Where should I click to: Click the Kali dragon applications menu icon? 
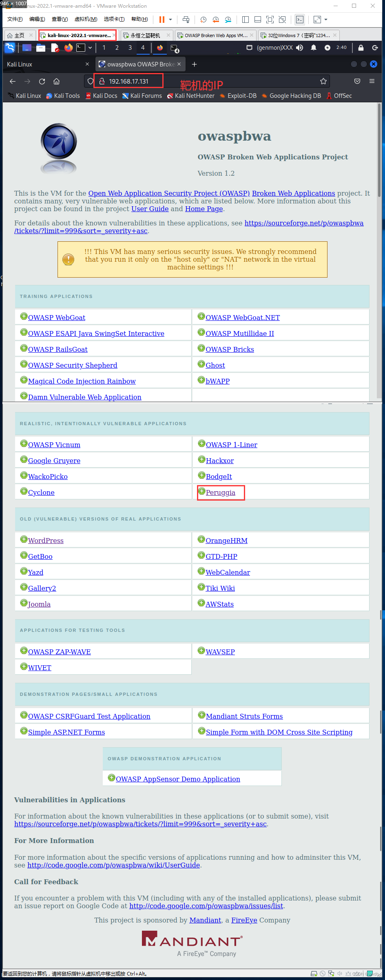tap(10, 48)
